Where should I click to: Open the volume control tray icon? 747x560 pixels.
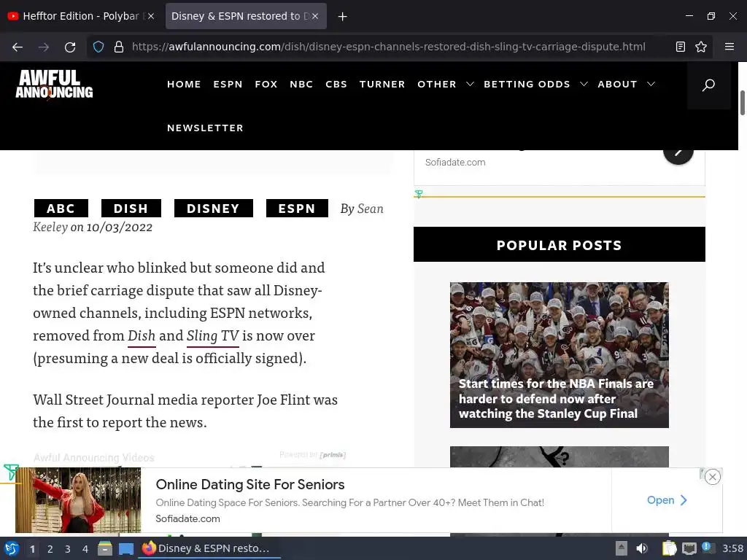coord(642,548)
